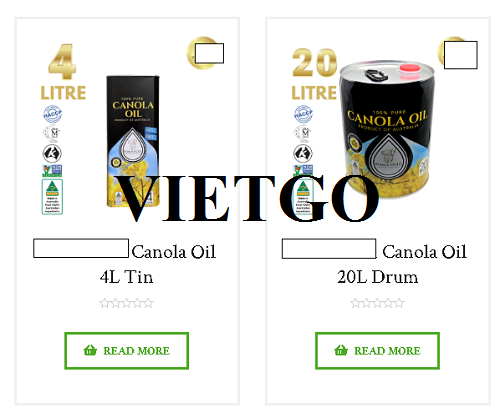Rate 4L Tin using the star rating

[126, 303]
